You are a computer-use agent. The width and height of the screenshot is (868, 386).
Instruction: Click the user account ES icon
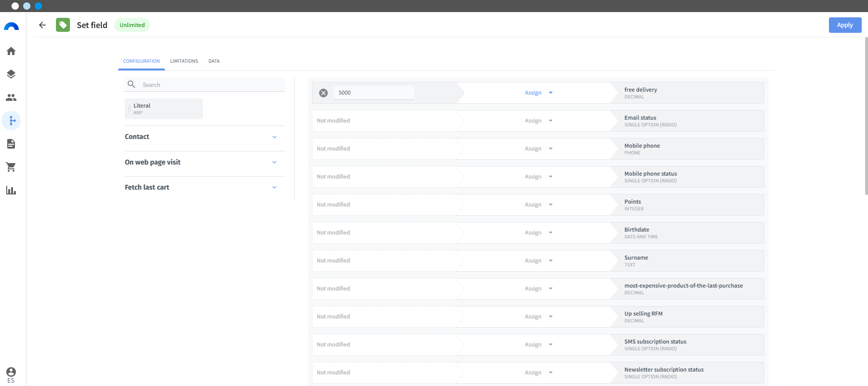(x=11, y=375)
